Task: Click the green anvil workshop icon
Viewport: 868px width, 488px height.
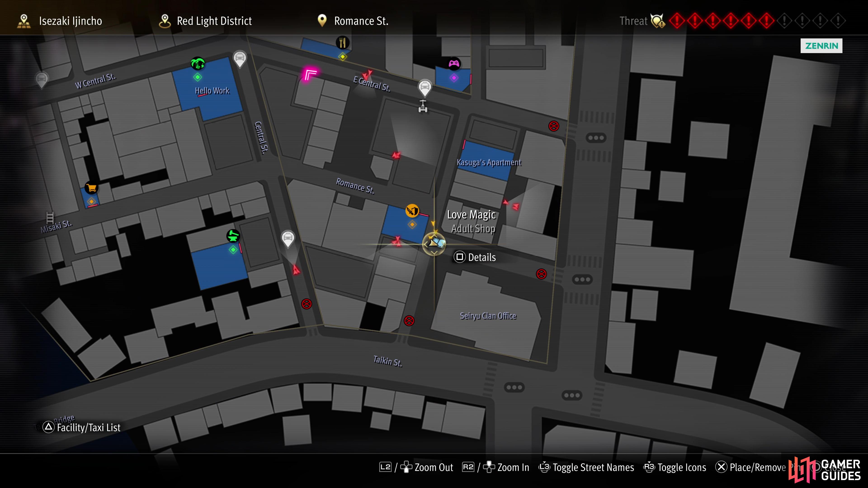Action: pyautogui.click(x=233, y=236)
